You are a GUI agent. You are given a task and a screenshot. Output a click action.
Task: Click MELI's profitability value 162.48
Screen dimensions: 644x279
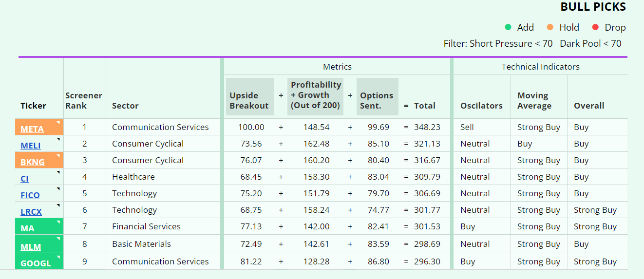(x=316, y=144)
